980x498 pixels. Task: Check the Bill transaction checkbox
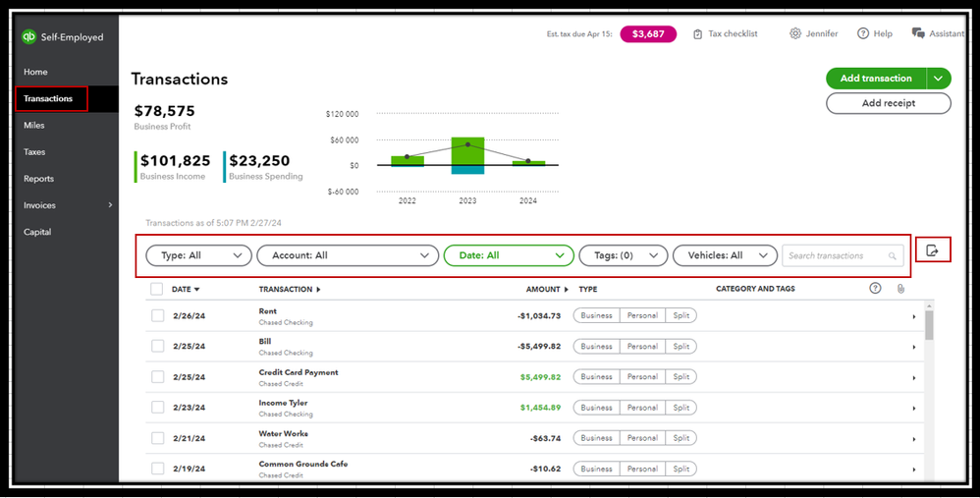[157, 346]
